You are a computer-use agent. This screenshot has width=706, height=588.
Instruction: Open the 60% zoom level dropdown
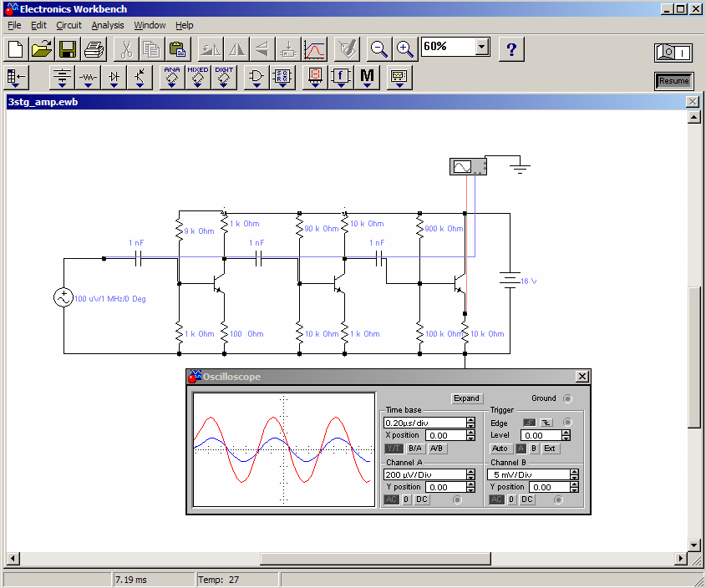[x=482, y=47]
